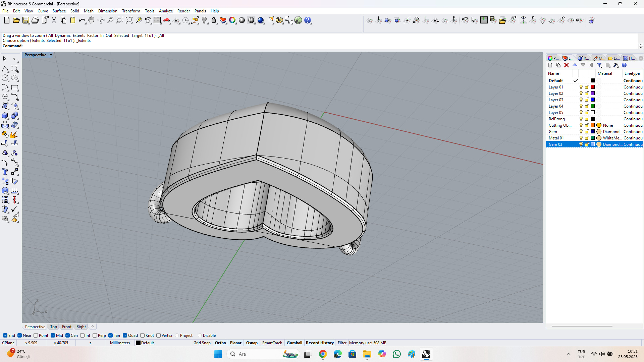The width and height of the screenshot is (644, 362).
Task: Toggle the Near osnap checkbox
Action: coord(20,336)
